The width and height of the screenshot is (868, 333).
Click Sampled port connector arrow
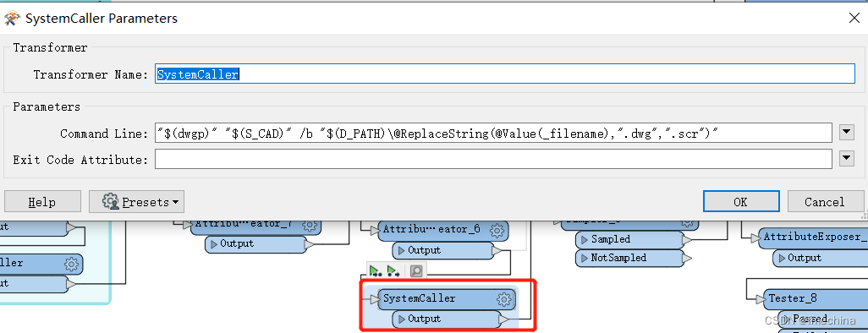click(x=687, y=240)
